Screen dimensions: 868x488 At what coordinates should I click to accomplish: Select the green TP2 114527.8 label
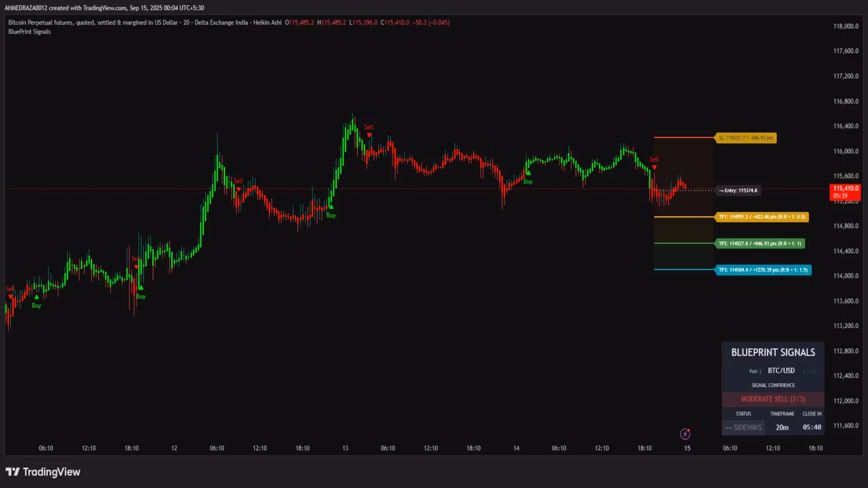click(x=760, y=244)
